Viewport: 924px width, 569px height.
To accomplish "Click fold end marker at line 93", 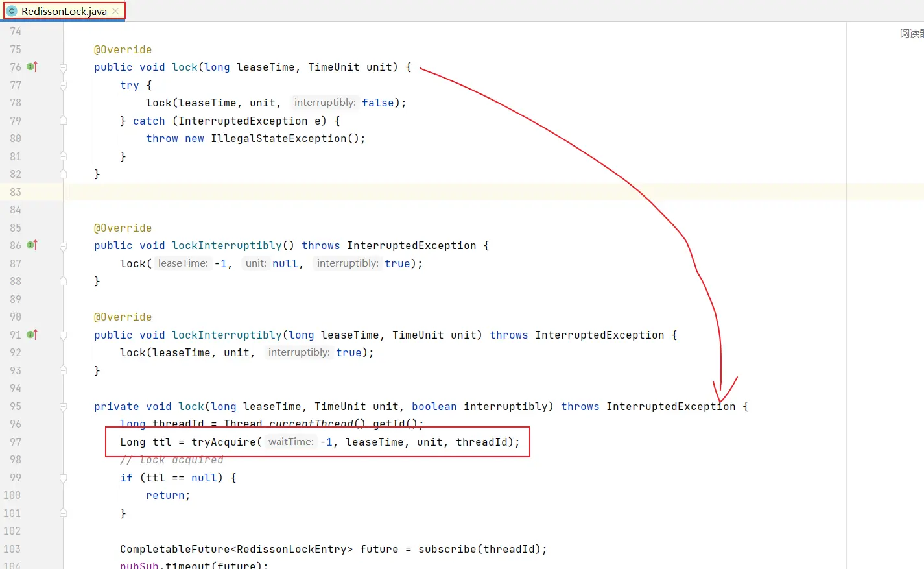I will pyautogui.click(x=64, y=370).
